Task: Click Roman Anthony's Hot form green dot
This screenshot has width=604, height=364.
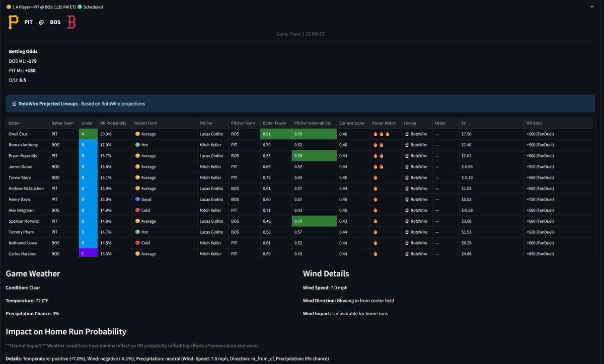Action: [137, 145]
